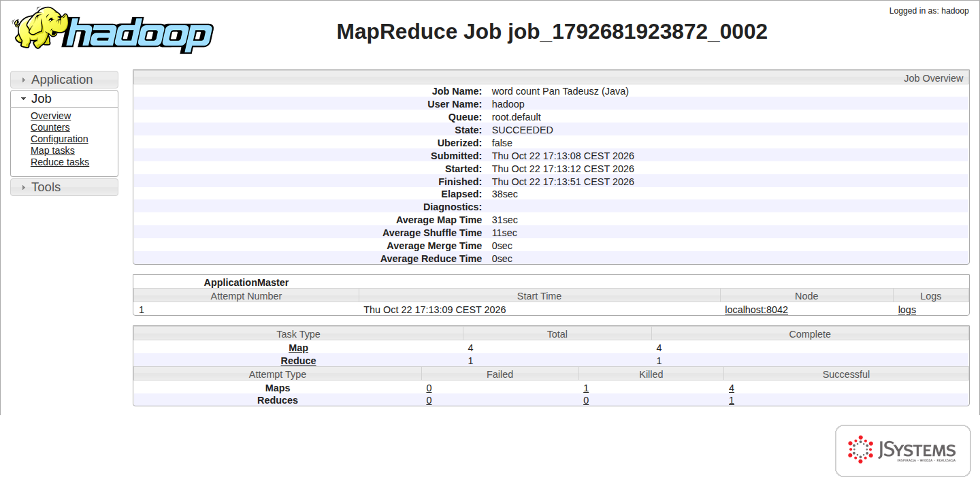The image size is (980, 486).
Task: Click the ApplicationMaster table title
Action: (246, 282)
